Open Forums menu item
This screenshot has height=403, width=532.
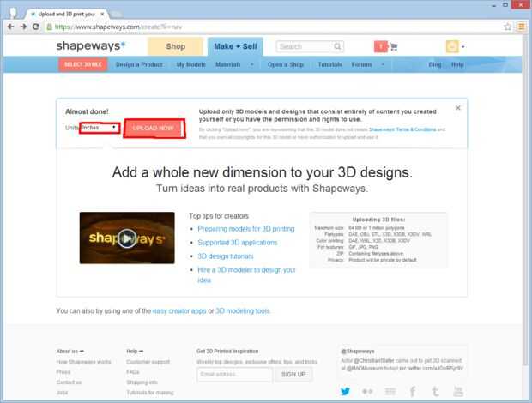(x=362, y=64)
